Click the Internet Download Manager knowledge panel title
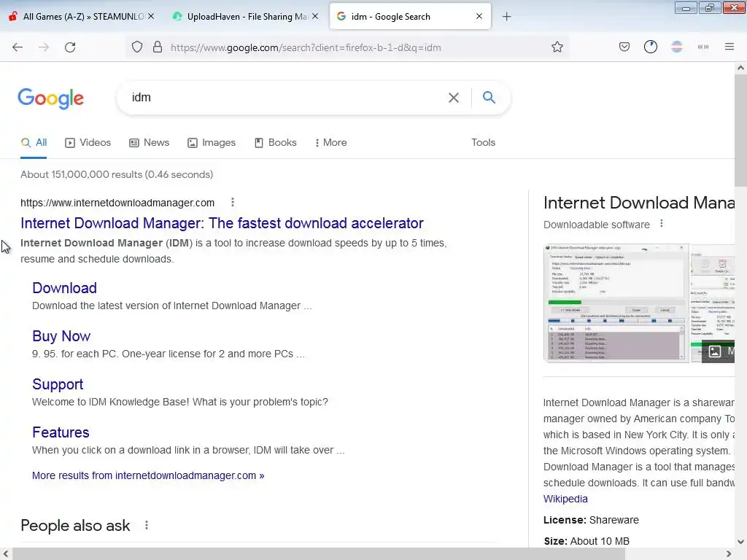The height and width of the screenshot is (560, 747). click(639, 203)
